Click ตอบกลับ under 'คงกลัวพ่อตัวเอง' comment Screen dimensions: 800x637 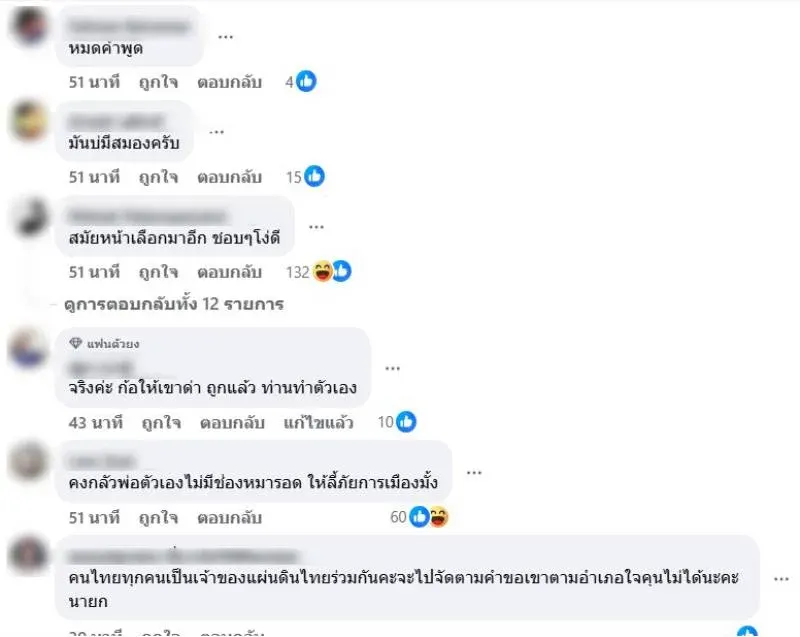[x=230, y=518]
